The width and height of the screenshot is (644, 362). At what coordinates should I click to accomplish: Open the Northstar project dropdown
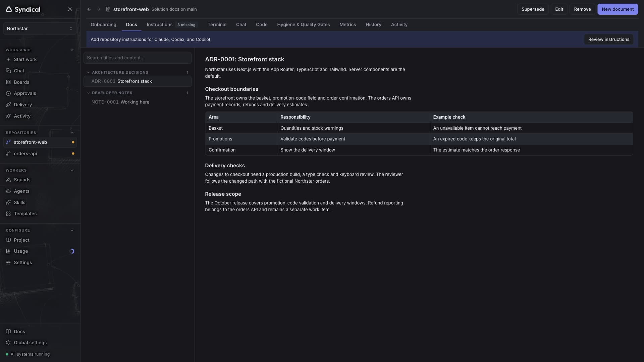(x=40, y=29)
